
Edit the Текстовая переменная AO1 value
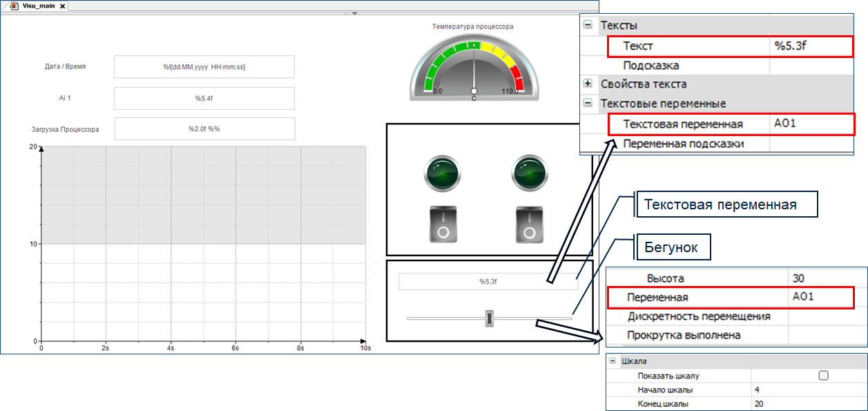[x=811, y=124]
